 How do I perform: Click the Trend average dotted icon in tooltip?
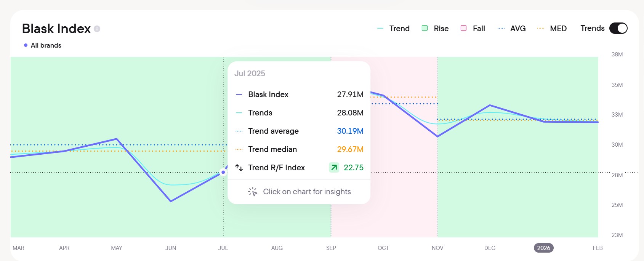(x=239, y=131)
